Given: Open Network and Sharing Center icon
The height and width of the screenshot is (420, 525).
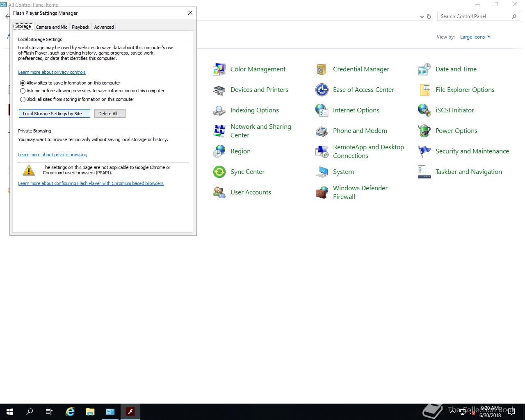Looking at the screenshot, I should (219, 131).
